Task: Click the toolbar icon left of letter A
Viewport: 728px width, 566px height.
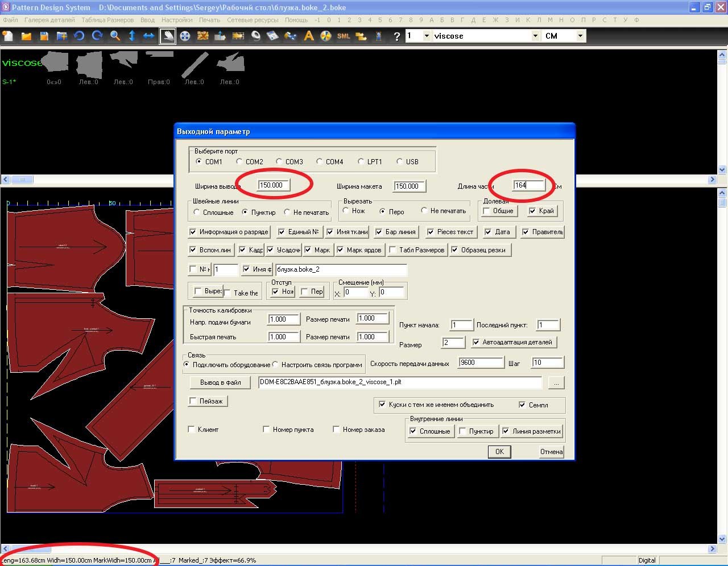Action: pyautogui.click(x=291, y=36)
